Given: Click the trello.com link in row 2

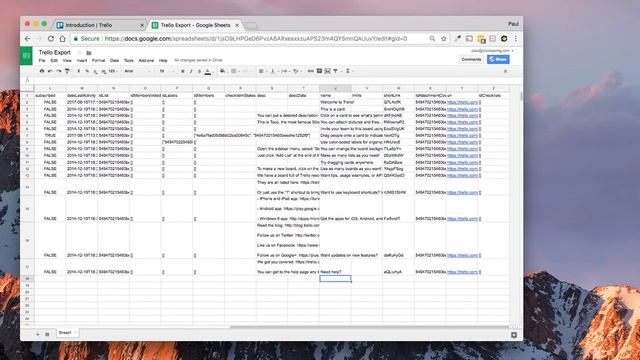Looking at the screenshot, I should click(462, 102).
